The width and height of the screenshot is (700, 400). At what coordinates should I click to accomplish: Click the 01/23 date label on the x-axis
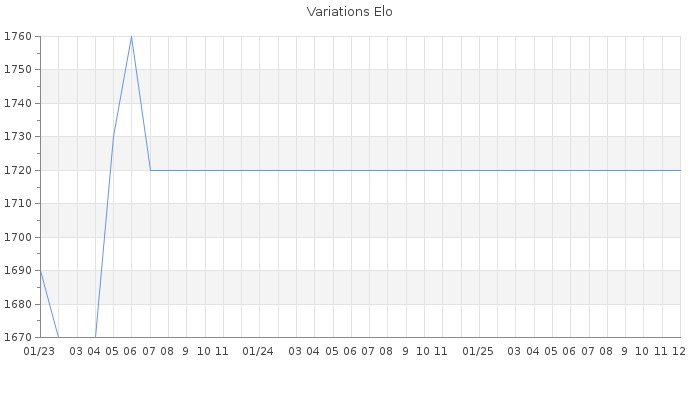point(39,351)
